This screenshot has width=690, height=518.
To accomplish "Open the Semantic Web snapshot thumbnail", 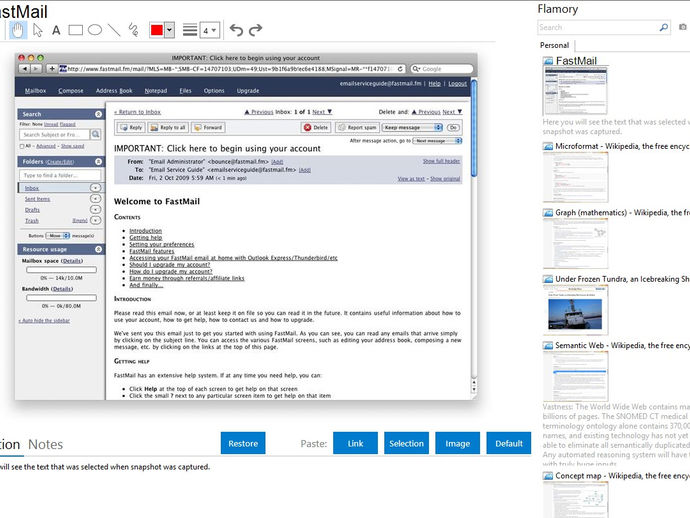I will (x=575, y=376).
